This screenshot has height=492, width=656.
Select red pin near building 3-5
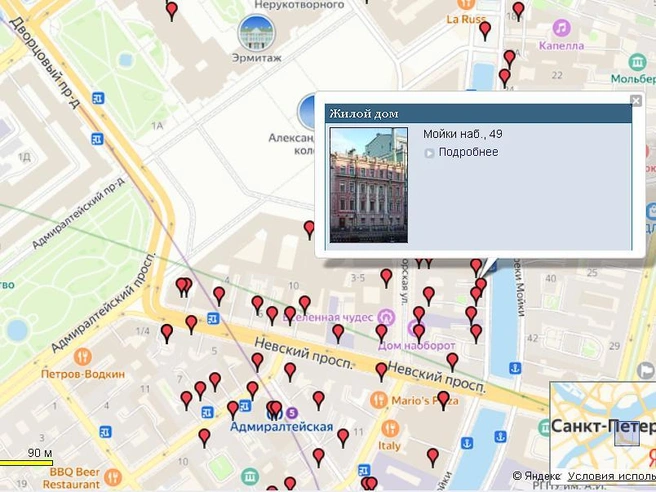pyautogui.click(x=386, y=278)
